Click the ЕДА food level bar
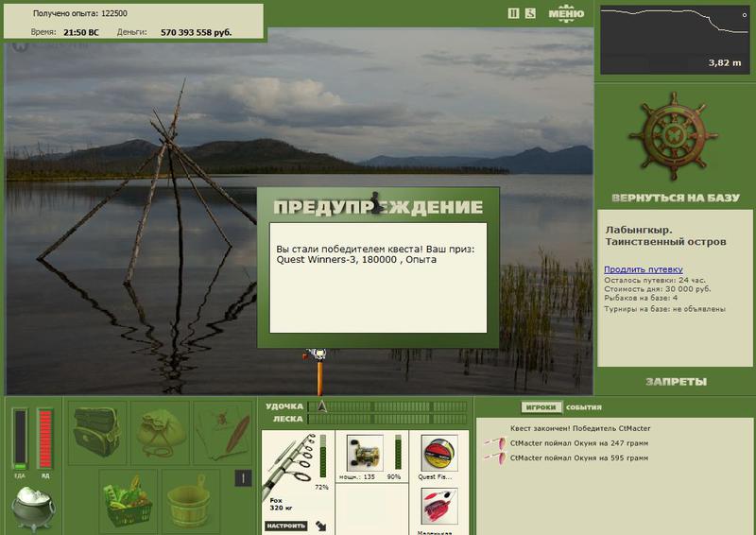The width and height of the screenshot is (756, 535). [x=20, y=439]
